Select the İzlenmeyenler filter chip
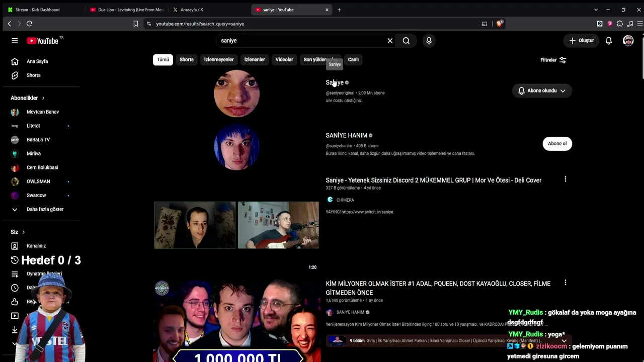Image resolution: width=644 pixels, height=362 pixels. [x=219, y=60]
